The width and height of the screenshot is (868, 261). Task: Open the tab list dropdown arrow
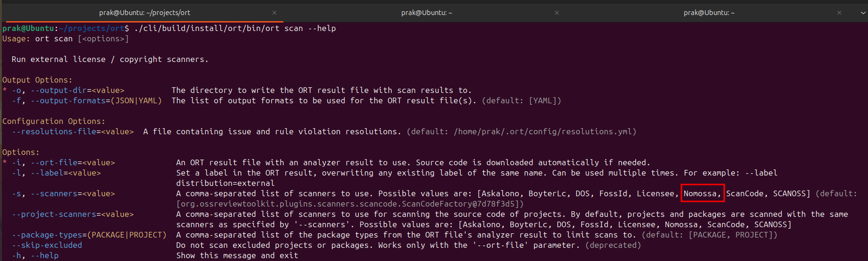(863, 13)
